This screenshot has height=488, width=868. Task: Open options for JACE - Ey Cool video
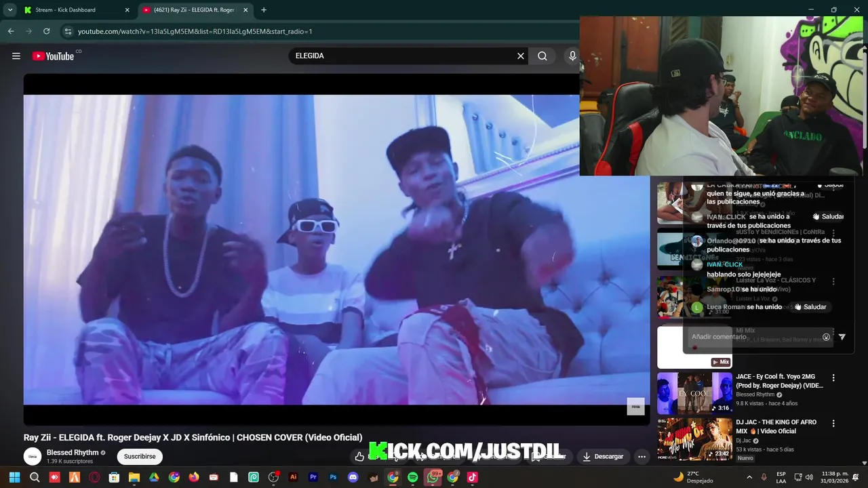tap(833, 378)
